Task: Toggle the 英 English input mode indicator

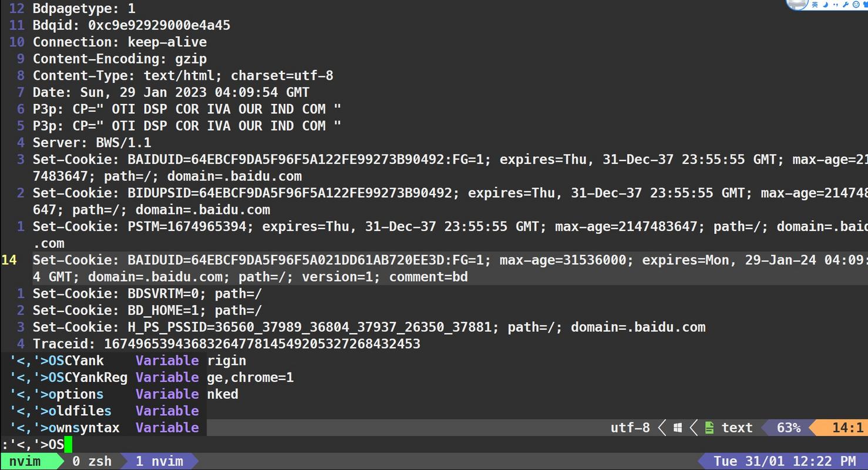Action: point(815,5)
